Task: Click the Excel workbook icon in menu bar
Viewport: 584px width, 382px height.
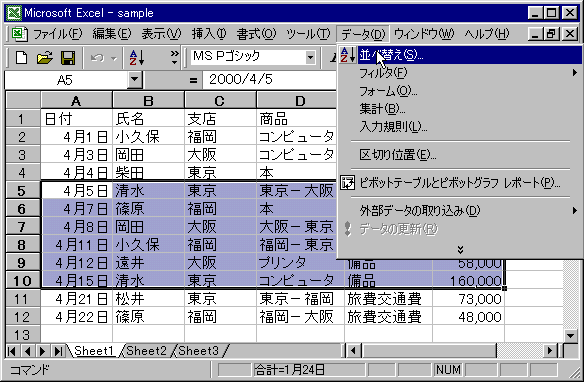Action: (19, 34)
